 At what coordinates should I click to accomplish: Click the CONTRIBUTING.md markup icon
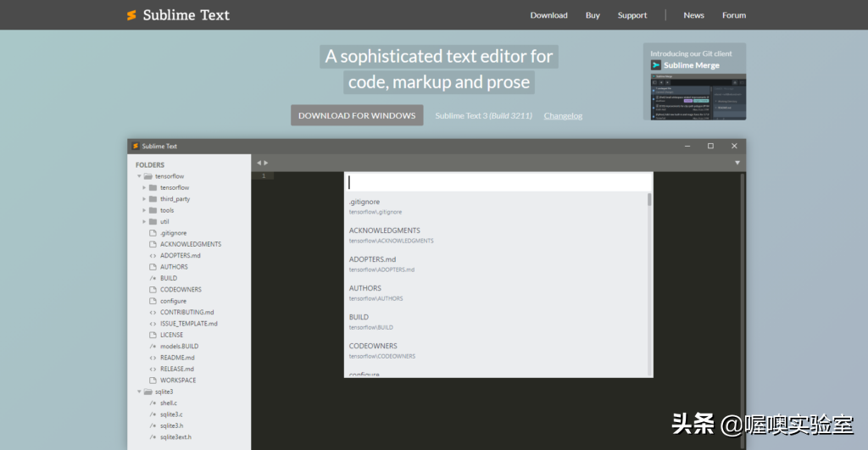(153, 312)
